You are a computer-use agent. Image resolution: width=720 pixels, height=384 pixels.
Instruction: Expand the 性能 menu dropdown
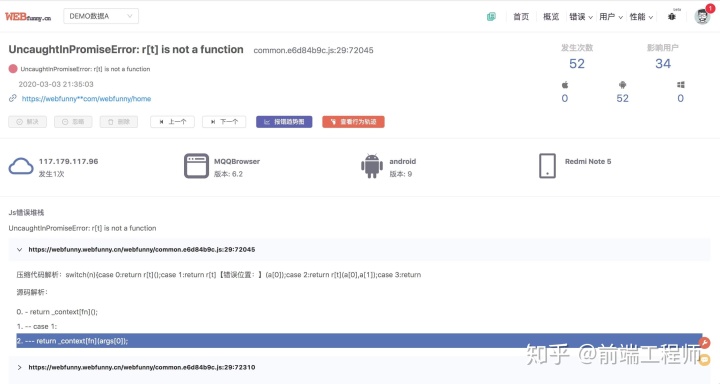tap(641, 17)
